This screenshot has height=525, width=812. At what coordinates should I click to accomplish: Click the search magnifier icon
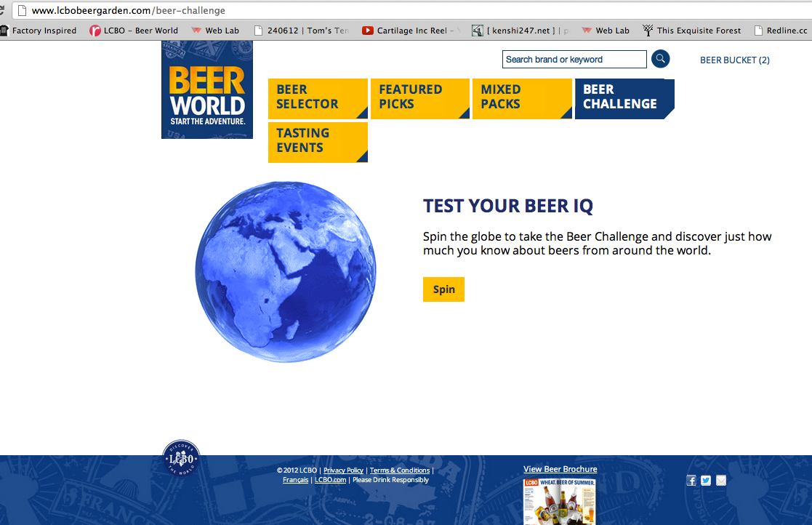pyautogui.click(x=660, y=58)
